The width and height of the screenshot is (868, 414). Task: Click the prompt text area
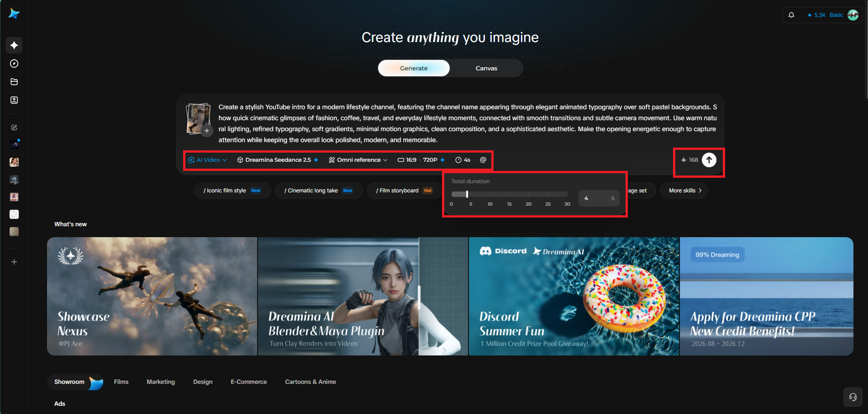(x=468, y=123)
